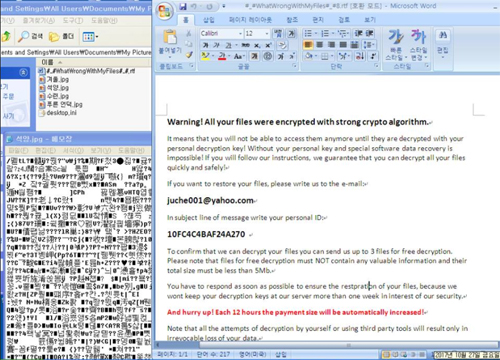
Task: Select 푸른 언덕.jpg file in list
Action: (x=61, y=105)
